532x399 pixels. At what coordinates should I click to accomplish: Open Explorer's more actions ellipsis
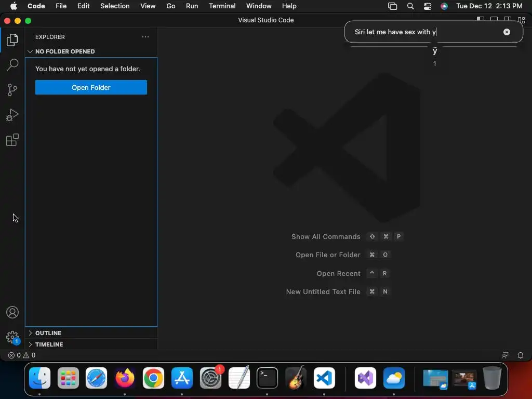tap(145, 37)
